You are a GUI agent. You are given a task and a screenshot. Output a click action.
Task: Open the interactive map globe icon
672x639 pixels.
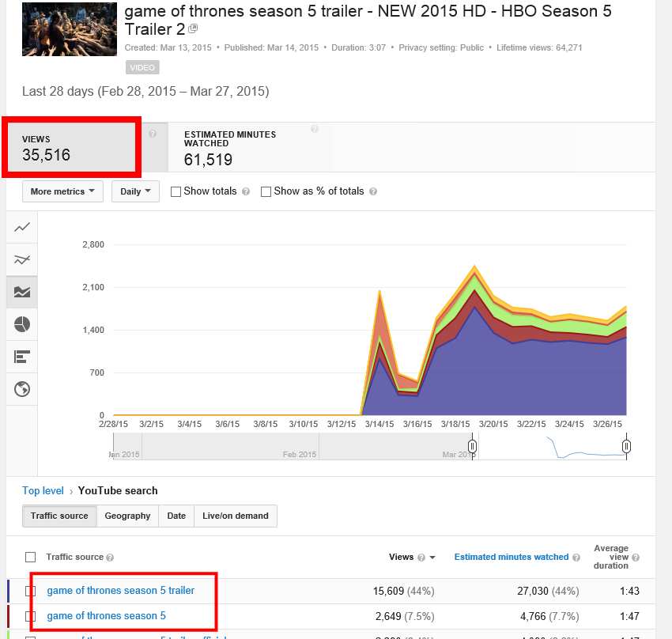(22, 389)
